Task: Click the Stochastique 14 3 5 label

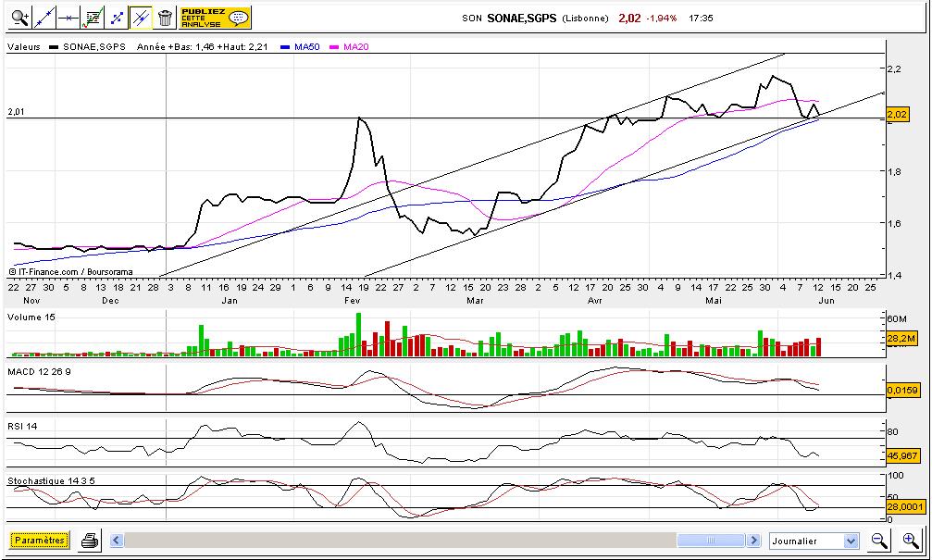Action: point(51,480)
